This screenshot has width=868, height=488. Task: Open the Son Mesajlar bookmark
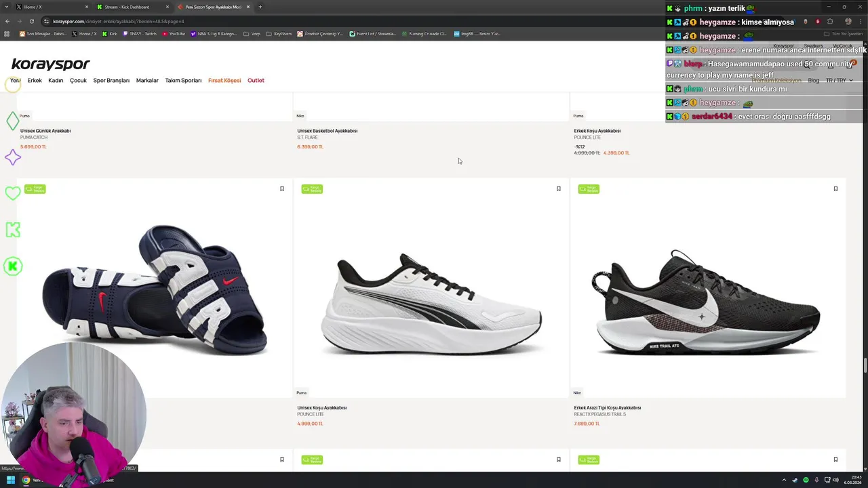tap(43, 34)
